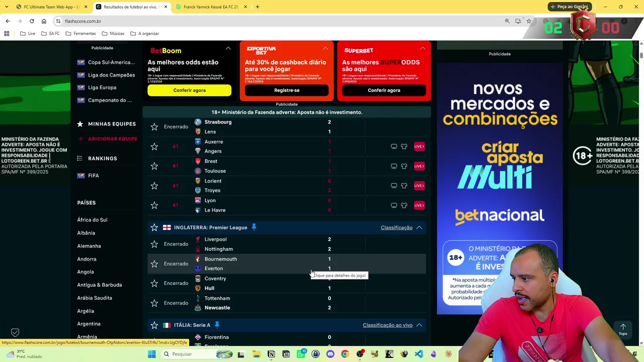
Task: Open WhatsApp from the taskbar
Action: [301, 354]
